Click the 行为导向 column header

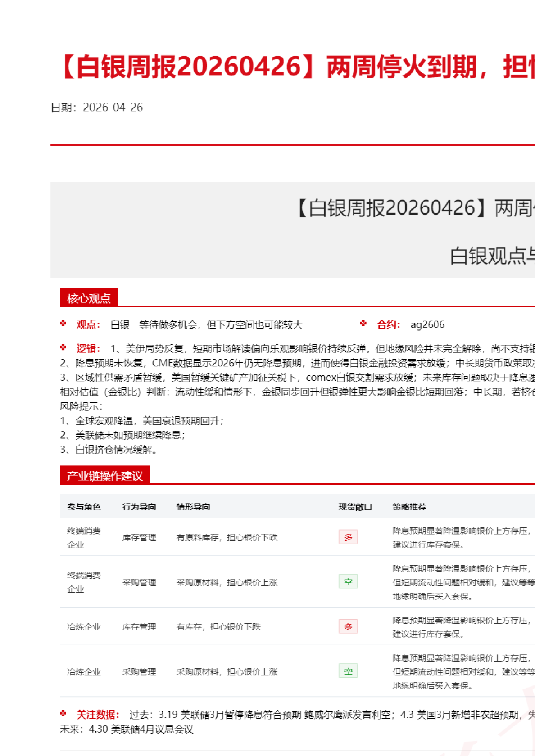click(x=139, y=507)
